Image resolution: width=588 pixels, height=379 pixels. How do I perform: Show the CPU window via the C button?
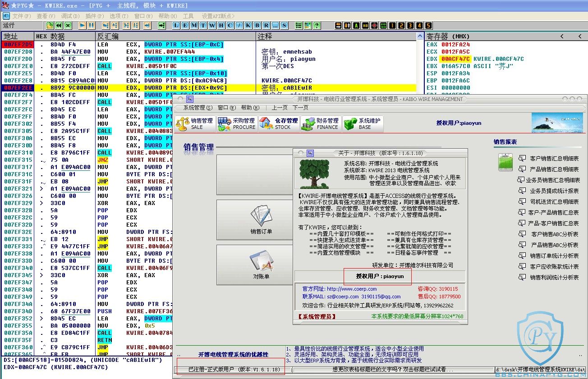point(230,25)
